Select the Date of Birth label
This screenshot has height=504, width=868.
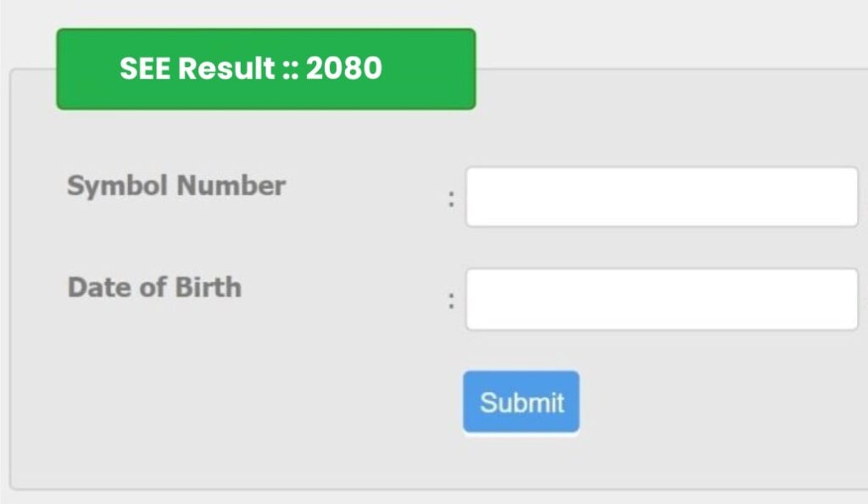[153, 288]
